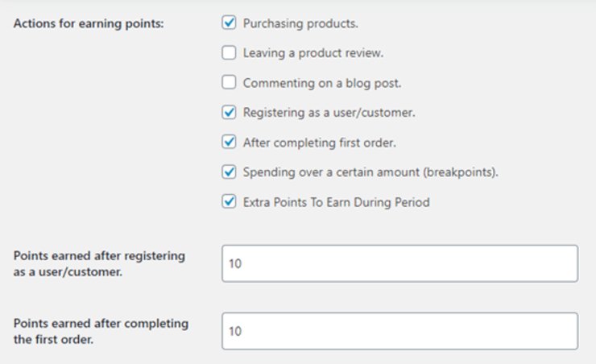596x364 pixels.
Task: Toggle the Spending over a certain amount checkbox
Action: pos(229,172)
